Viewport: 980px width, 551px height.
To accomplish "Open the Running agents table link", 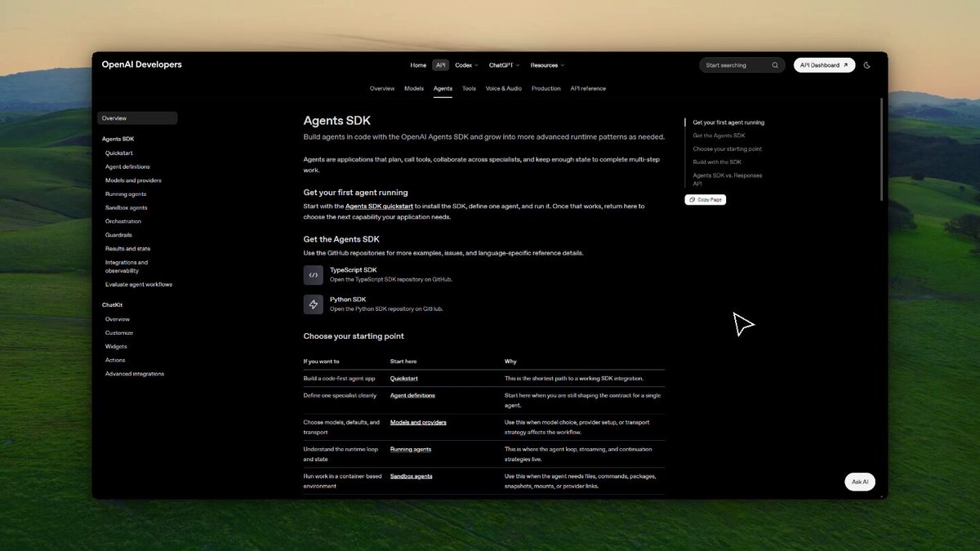I will (x=411, y=449).
